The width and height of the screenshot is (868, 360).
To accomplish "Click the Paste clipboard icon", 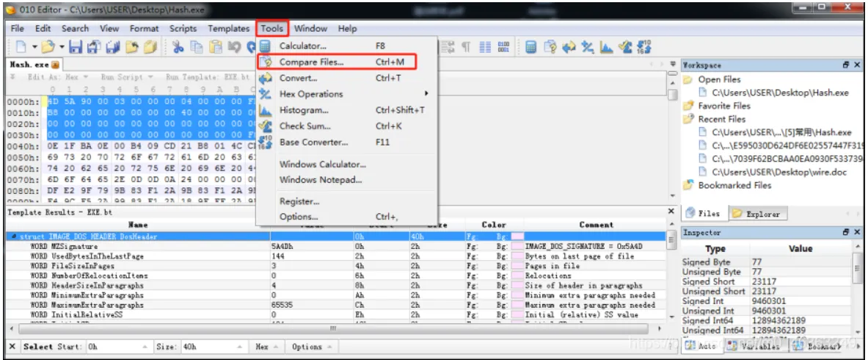I will (x=215, y=47).
